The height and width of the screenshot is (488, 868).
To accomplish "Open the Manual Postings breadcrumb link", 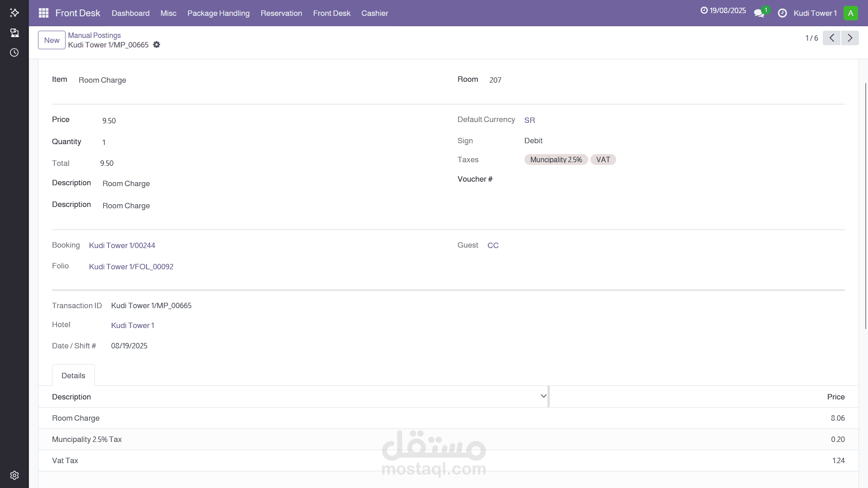I will pyautogui.click(x=94, y=35).
